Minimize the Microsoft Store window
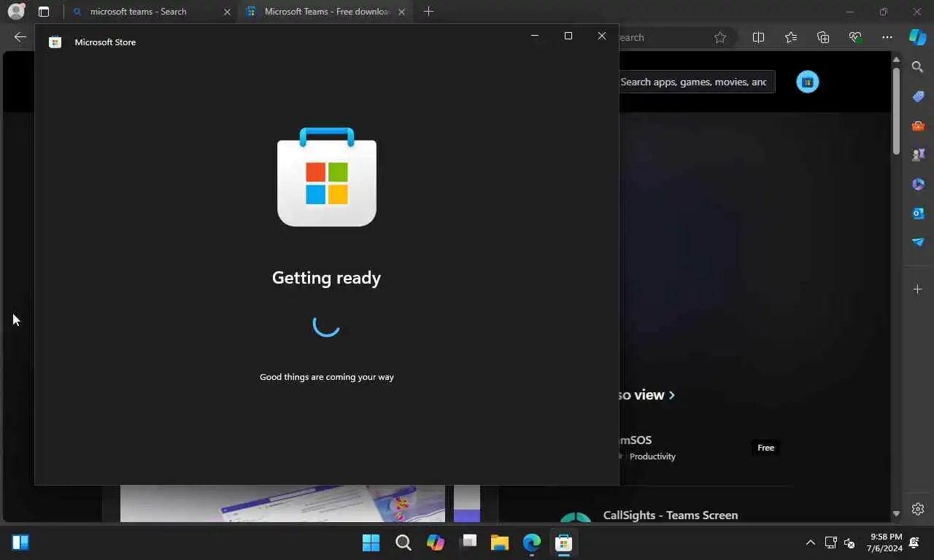 (535, 36)
